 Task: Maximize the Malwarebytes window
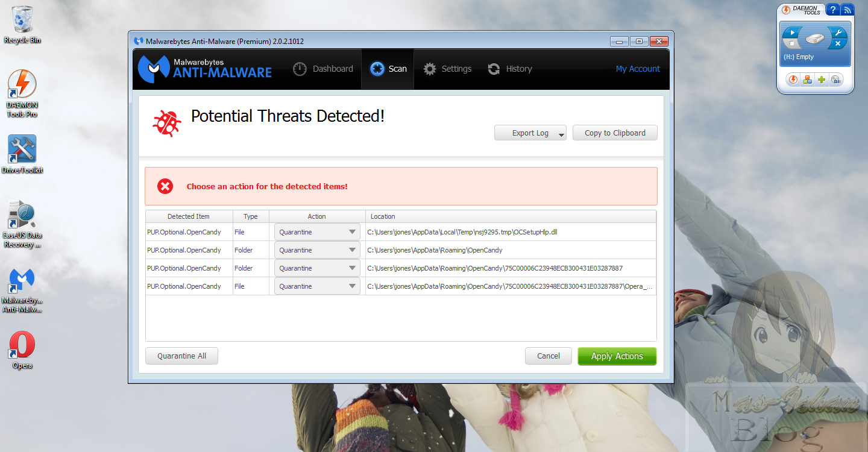click(639, 41)
